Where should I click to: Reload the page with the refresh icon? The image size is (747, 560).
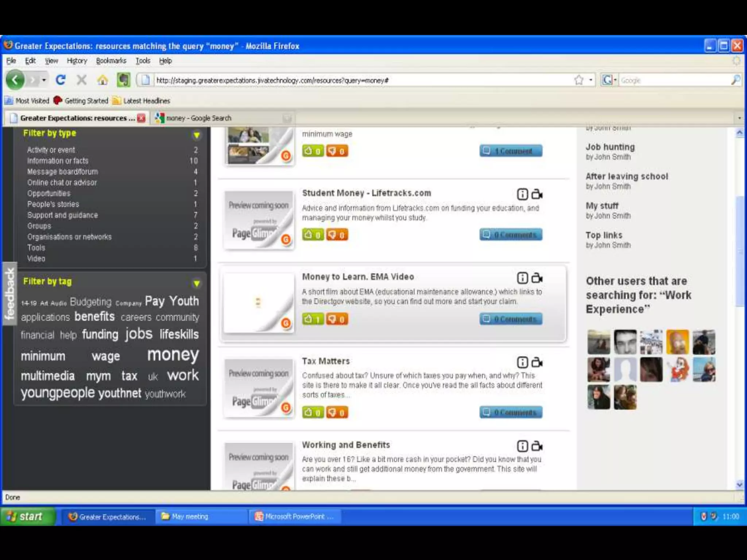pos(61,79)
